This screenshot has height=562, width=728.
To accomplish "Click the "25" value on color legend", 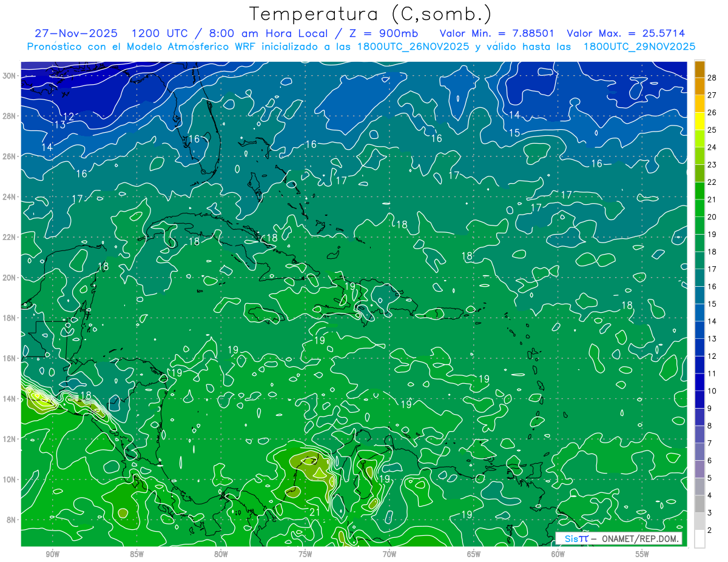I will (x=712, y=130).
